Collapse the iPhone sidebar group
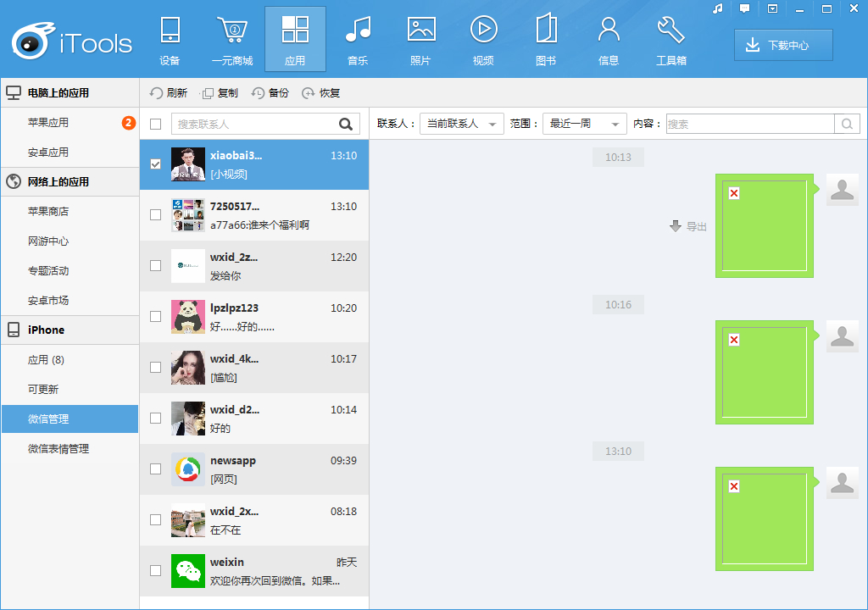The image size is (868, 610). [70, 330]
